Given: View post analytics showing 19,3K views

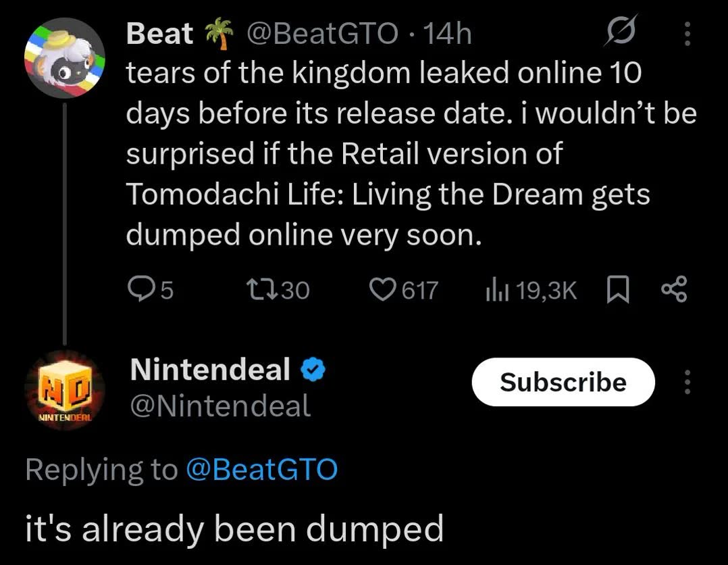Looking at the screenshot, I should pyautogui.click(x=531, y=290).
